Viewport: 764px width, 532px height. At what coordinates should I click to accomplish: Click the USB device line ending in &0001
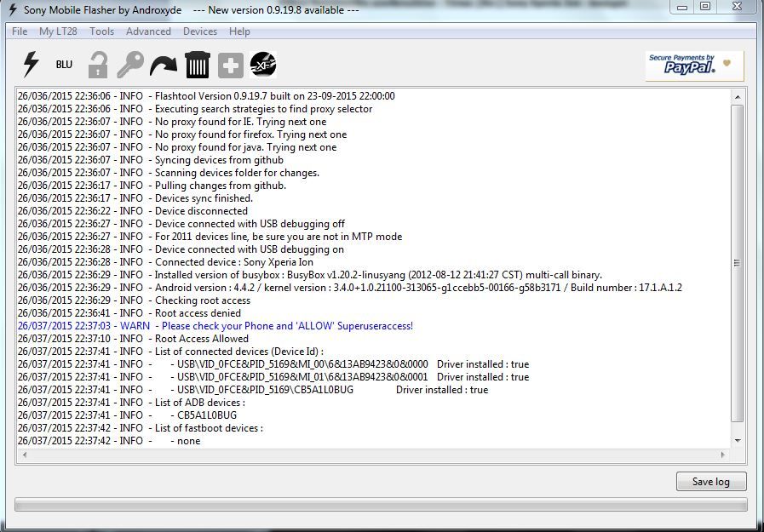pyautogui.click(x=273, y=377)
